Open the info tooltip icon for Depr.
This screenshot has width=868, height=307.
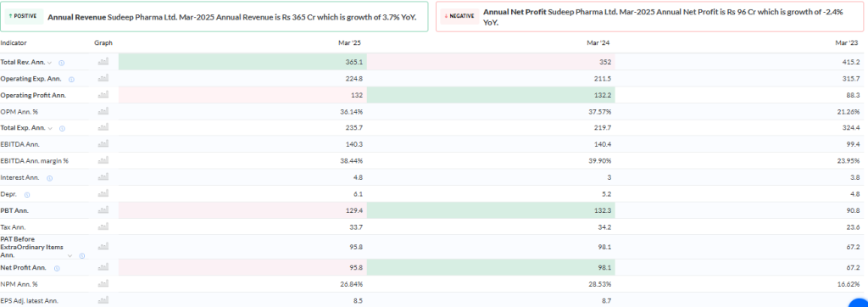[27, 195]
